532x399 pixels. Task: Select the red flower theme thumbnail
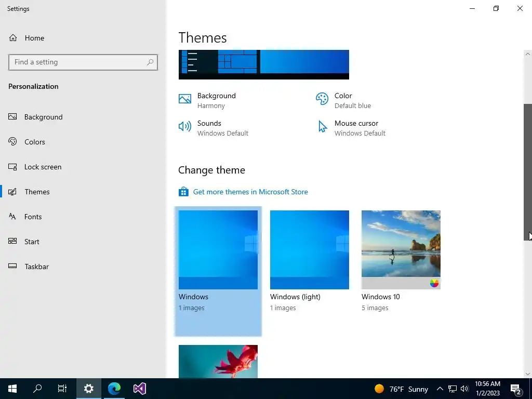tap(218, 362)
